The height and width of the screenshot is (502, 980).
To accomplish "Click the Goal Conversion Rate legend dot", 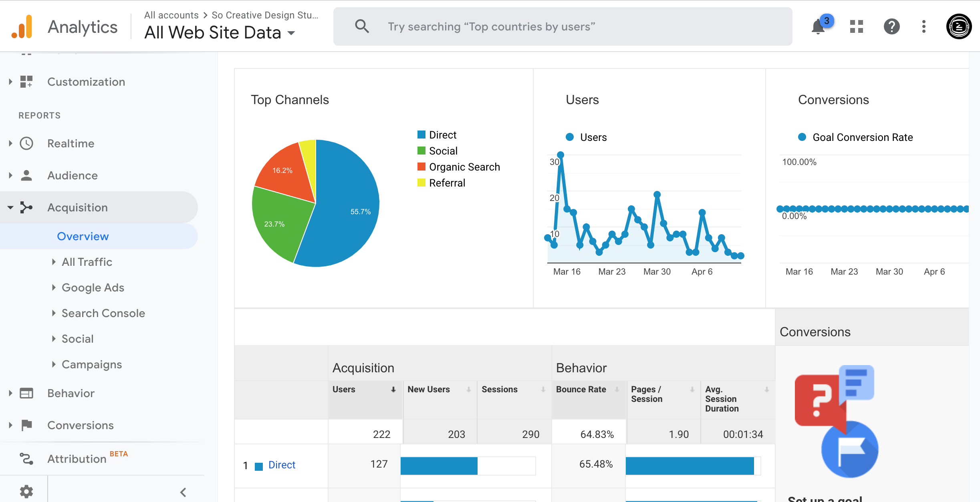I will coord(802,137).
